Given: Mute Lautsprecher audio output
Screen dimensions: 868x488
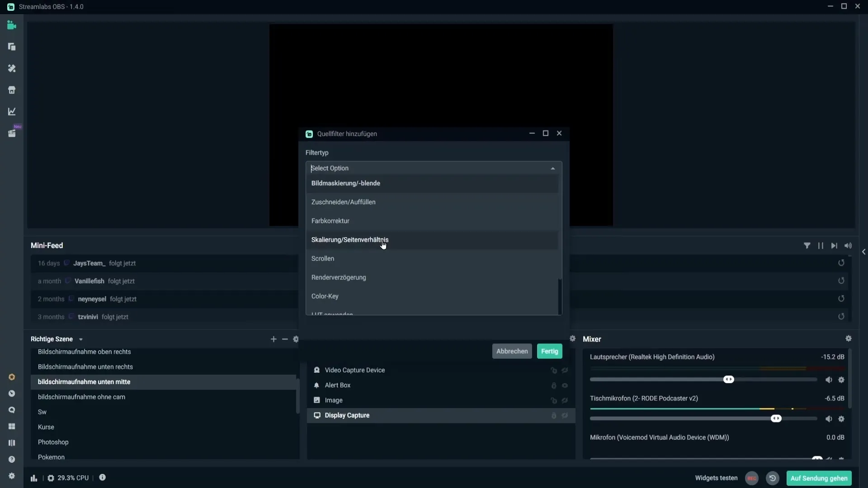Looking at the screenshot, I should tap(829, 380).
